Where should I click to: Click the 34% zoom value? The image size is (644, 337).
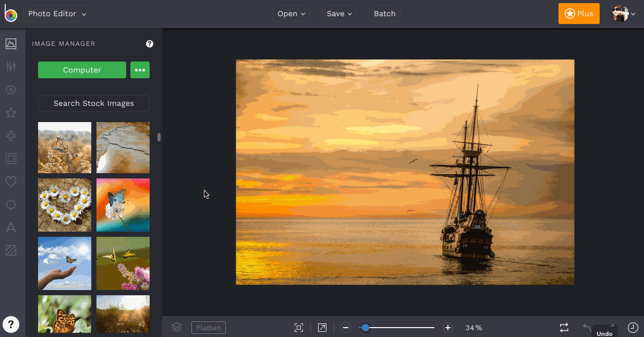pyautogui.click(x=474, y=328)
